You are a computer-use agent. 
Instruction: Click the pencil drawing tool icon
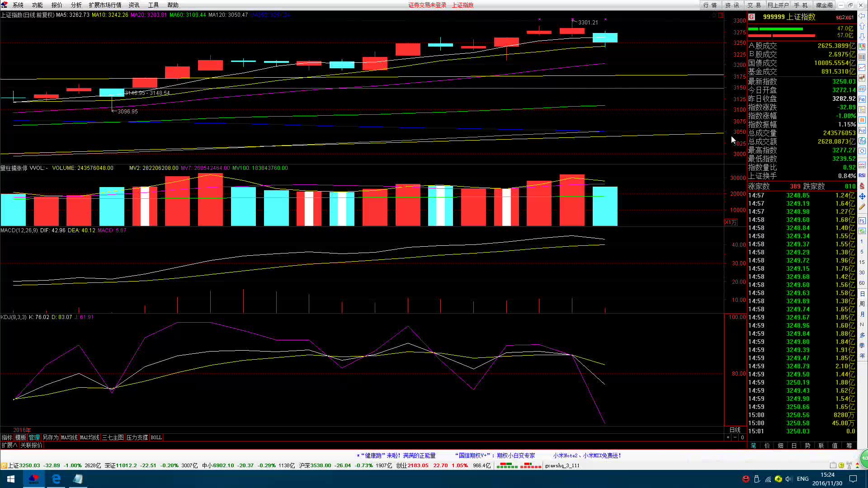(x=862, y=207)
